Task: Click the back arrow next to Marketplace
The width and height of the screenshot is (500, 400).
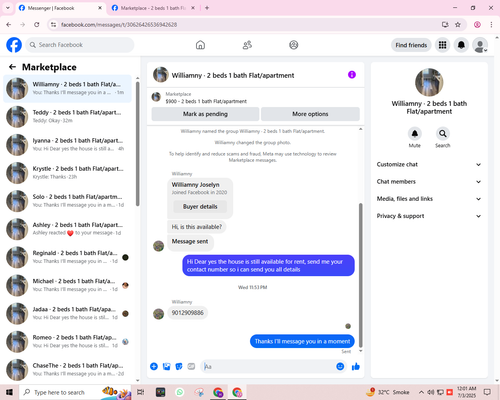Action: (x=12, y=67)
